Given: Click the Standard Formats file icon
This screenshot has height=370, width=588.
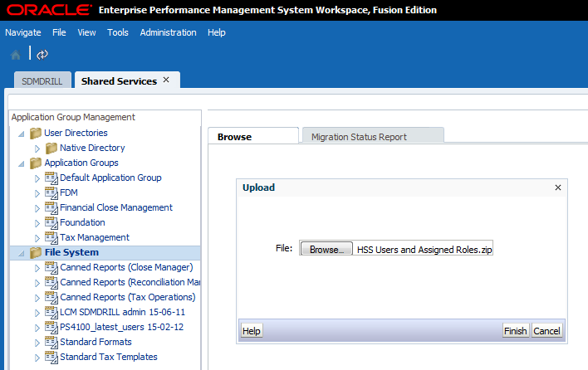Looking at the screenshot, I should point(51,342).
